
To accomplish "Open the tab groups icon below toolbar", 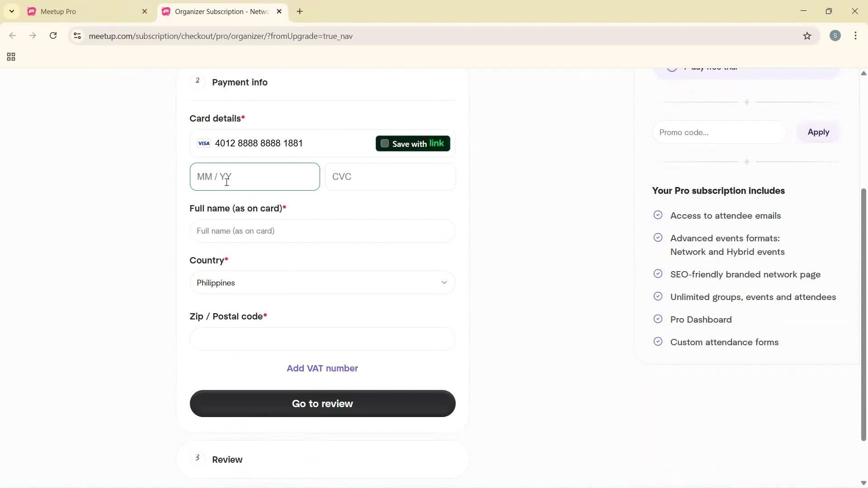I will pyautogui.click(x=10, y=57).
